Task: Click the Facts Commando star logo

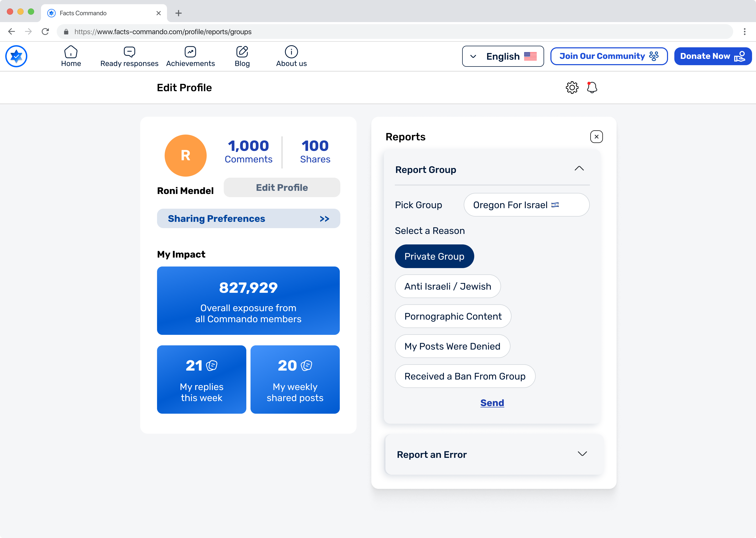Action: tap(16, 56)
